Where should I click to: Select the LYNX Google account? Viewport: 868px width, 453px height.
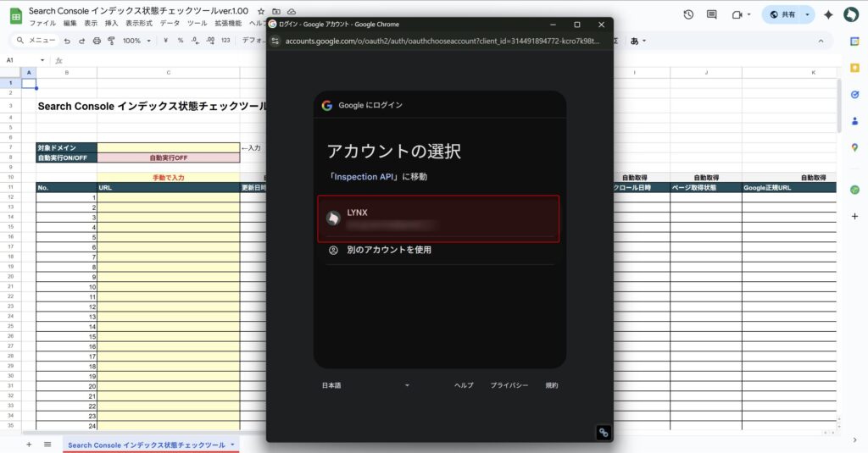(438, 218)
